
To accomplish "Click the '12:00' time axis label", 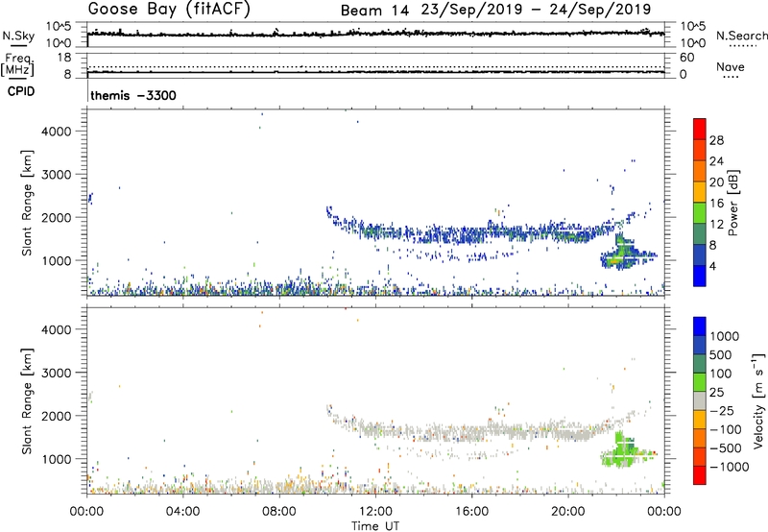I will pos(375,512).
